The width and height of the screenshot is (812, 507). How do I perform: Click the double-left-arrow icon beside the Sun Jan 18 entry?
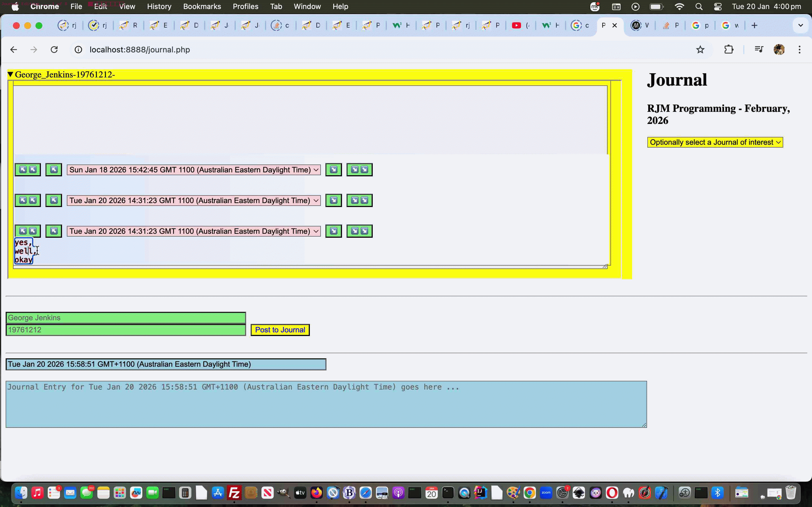point(28,169)
